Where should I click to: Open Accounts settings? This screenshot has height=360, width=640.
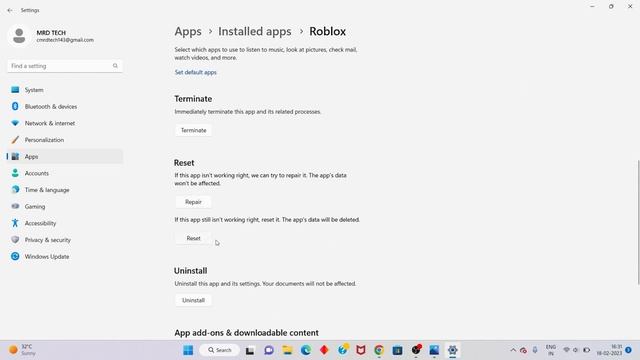[x=65, y=173]
